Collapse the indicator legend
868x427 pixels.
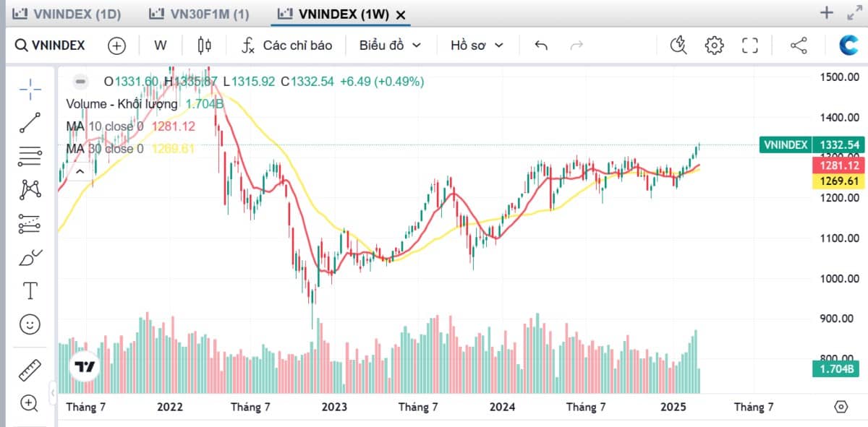point(81,82)
